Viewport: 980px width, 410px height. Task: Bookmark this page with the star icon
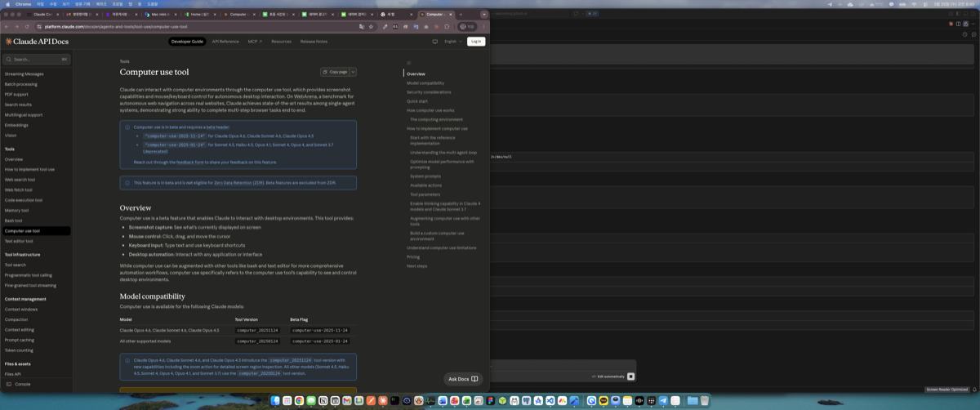coord(372,27)
